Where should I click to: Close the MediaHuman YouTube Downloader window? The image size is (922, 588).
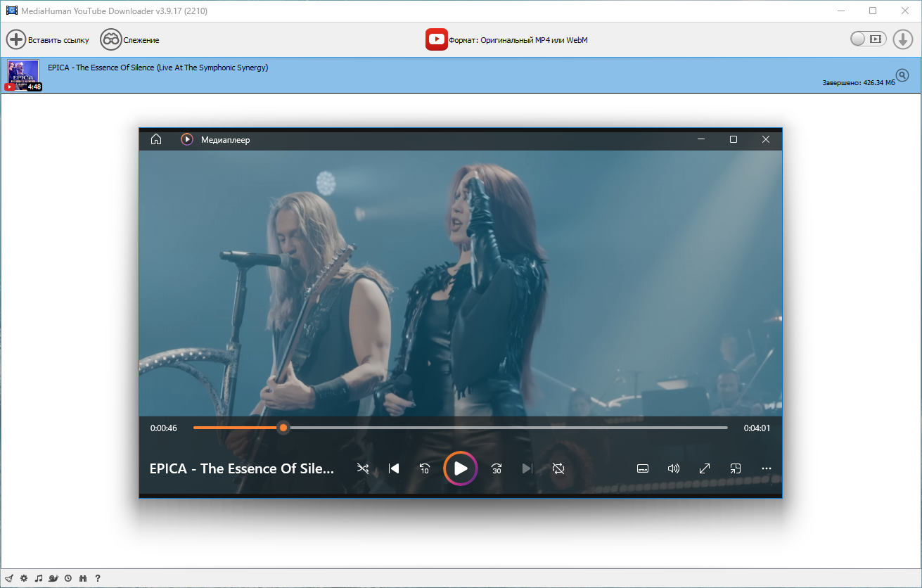[x=905, y=11]
